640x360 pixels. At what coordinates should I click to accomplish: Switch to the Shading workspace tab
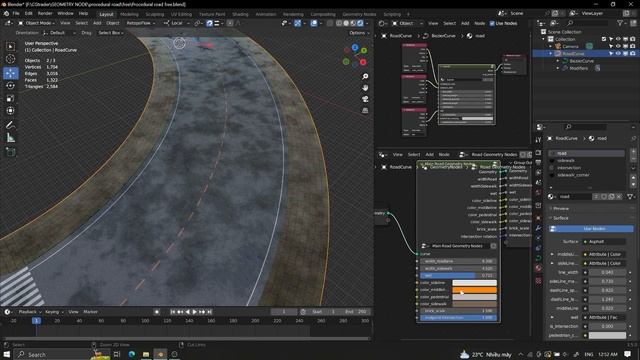pos(240,14)
